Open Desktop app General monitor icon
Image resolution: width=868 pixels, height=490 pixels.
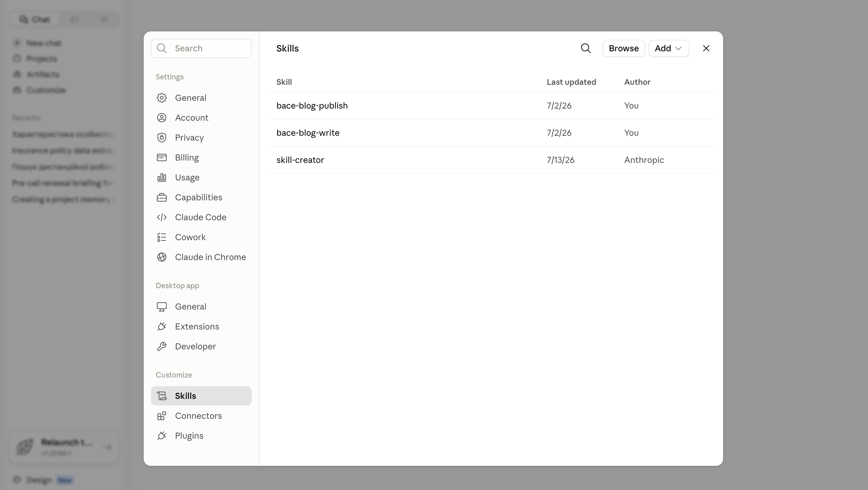(162, 307)
